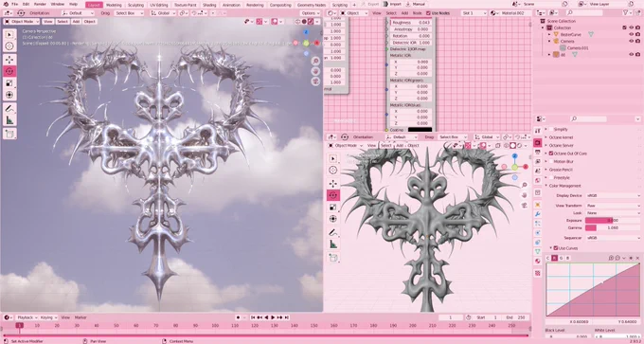Select the Scale tool in left viewport

9,83
